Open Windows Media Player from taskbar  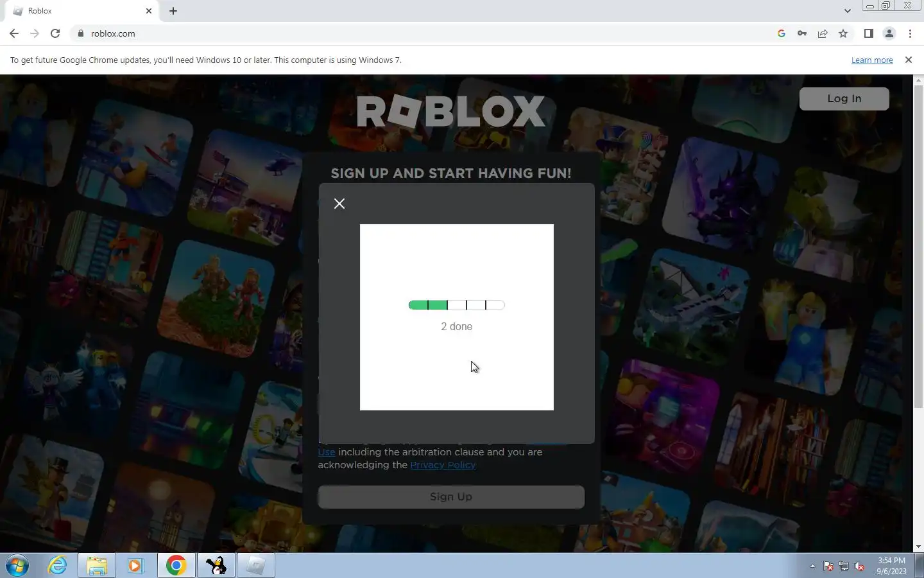[135, 566]
